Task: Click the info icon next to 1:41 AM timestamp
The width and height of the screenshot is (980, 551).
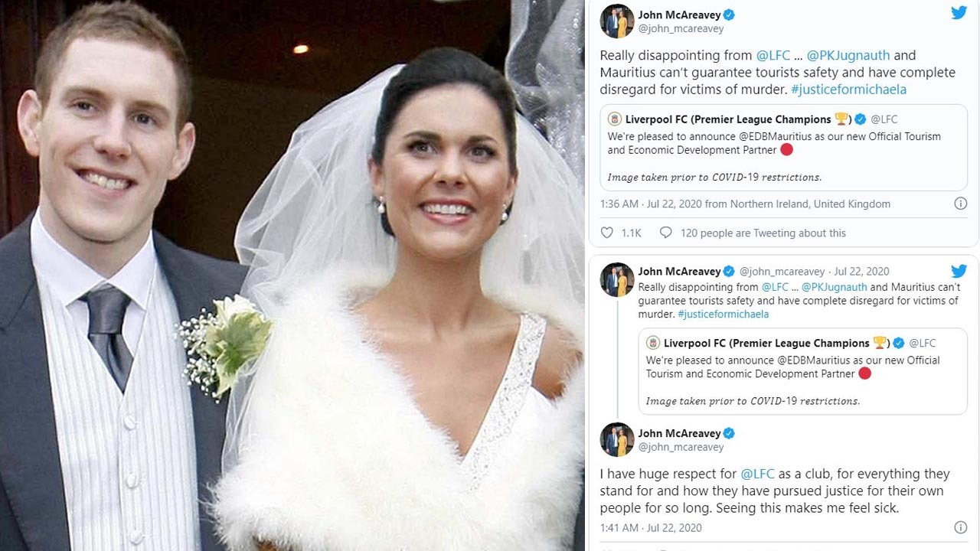Action: click(x=960, y=527)
